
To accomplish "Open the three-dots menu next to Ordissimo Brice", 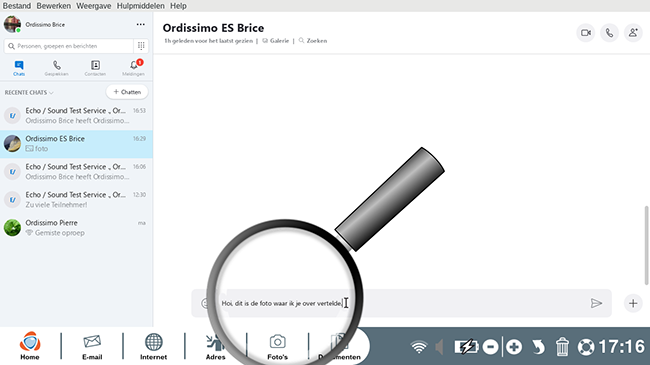I will (141, 24).
